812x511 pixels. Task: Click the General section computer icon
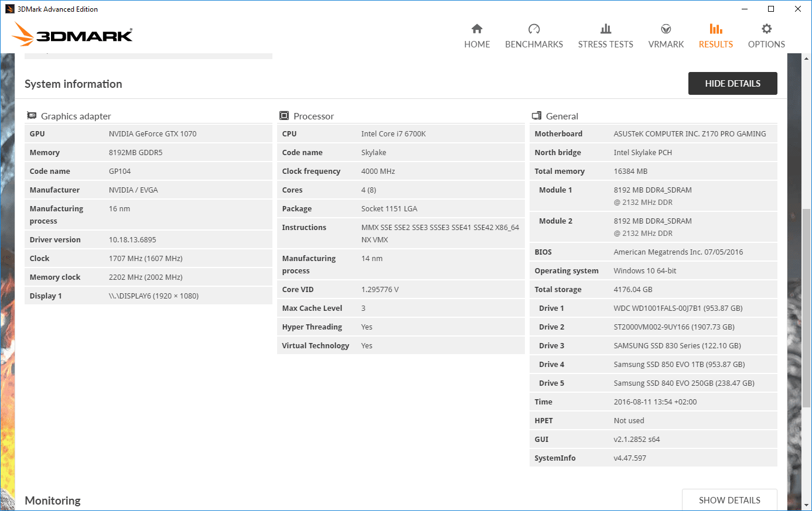point(537,116)
